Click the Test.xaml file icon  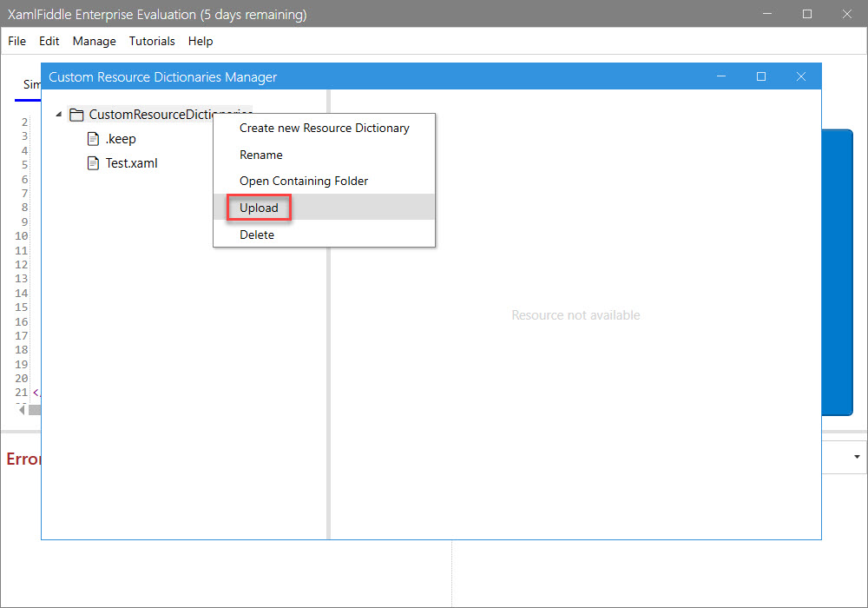(x=93, y=162)
